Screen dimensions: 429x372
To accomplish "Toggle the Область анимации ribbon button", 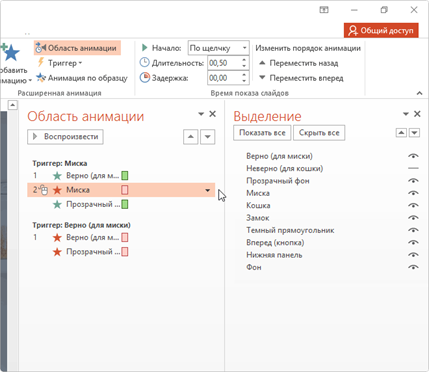I will tap(77, 48).
